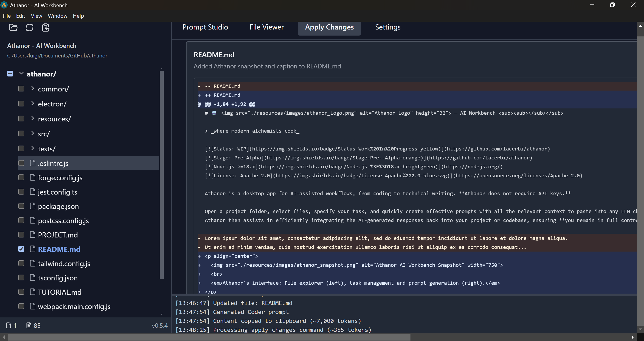Click the bottom horizontal scrollbar thumb
This screenshot has width=644, height=341.
(x=209, y=337)
